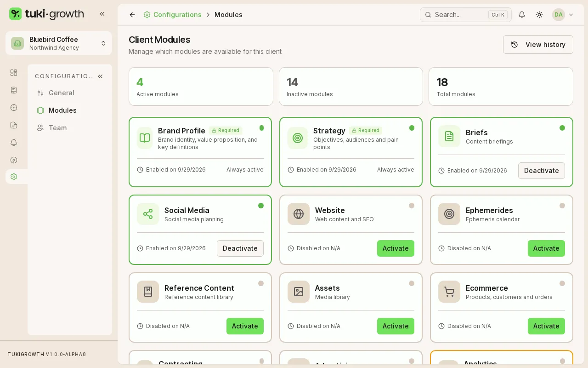Open the dashboard grid icon in sidebar
Image resolution: width=588 pixels, height=368 pixels.
click(14, 73)
